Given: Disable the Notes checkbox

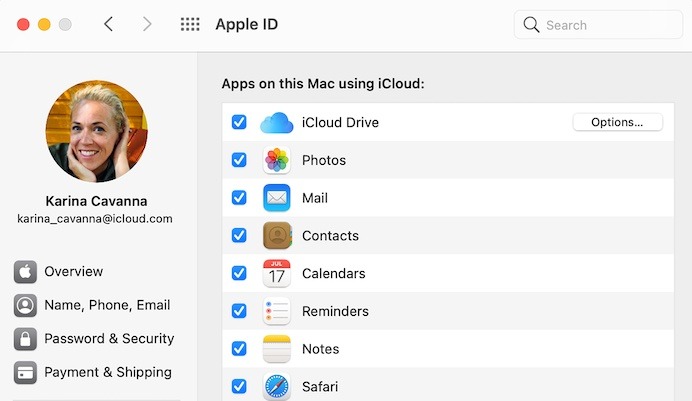Looking at the screenshot, I should tap(239, 349).
